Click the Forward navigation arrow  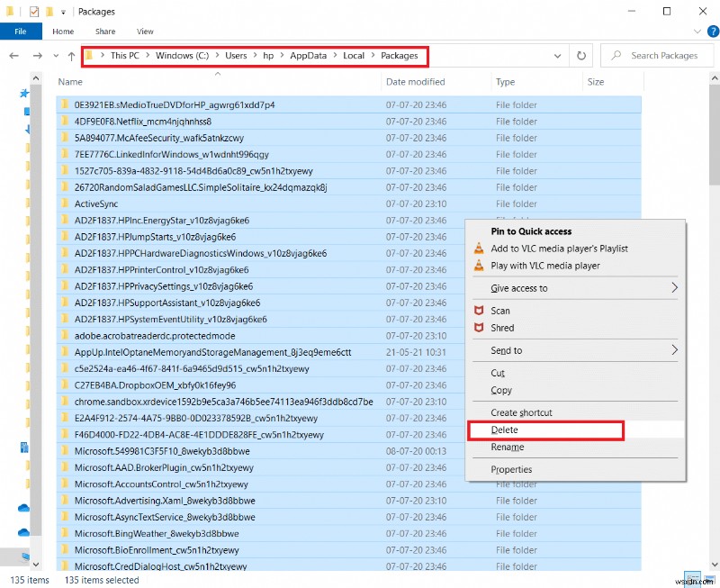pos(38,56)
